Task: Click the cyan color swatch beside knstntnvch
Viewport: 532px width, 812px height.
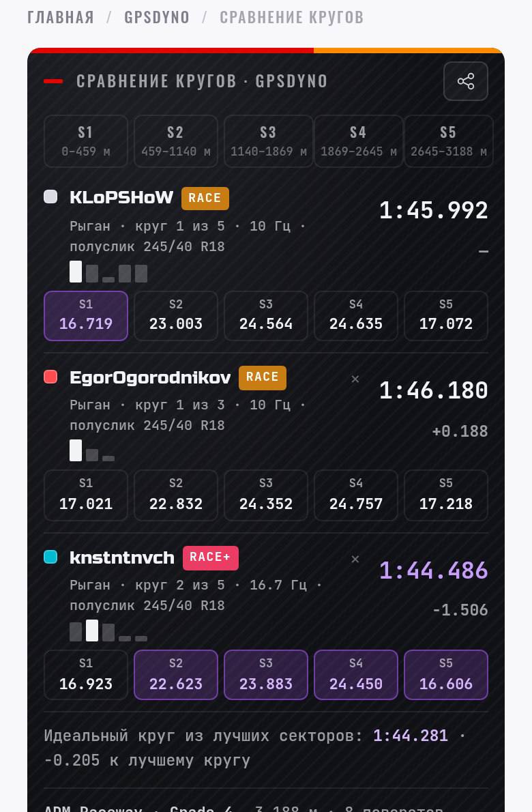Action: tap(50, 557)
